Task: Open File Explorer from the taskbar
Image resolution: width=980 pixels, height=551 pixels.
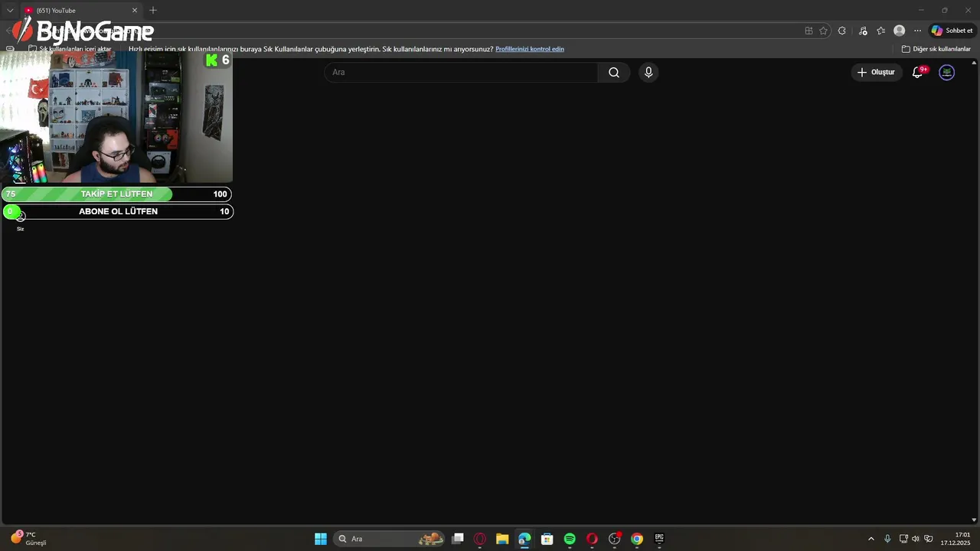Action: pyautogui.click(x=502, y=539)
